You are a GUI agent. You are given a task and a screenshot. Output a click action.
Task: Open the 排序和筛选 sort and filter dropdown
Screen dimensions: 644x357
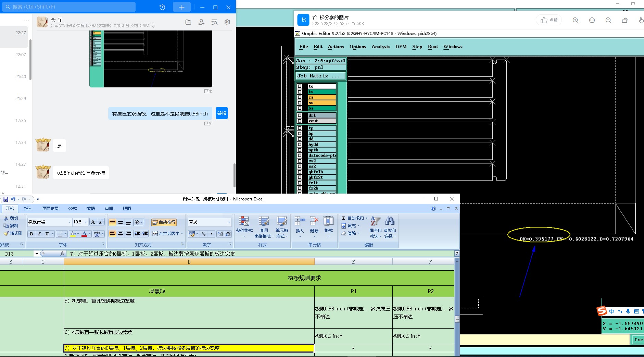(x=375, y=227)
